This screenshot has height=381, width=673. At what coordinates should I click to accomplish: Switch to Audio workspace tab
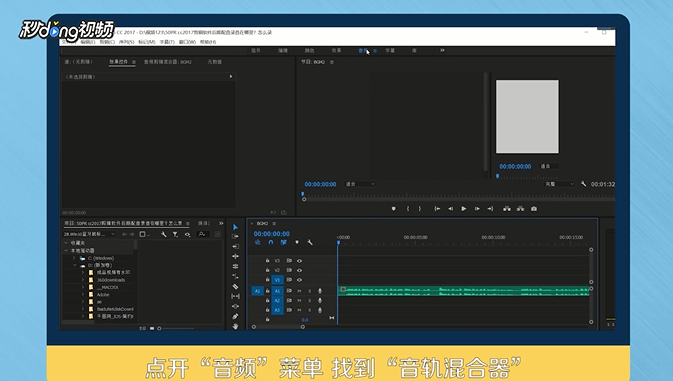(363, 51)
